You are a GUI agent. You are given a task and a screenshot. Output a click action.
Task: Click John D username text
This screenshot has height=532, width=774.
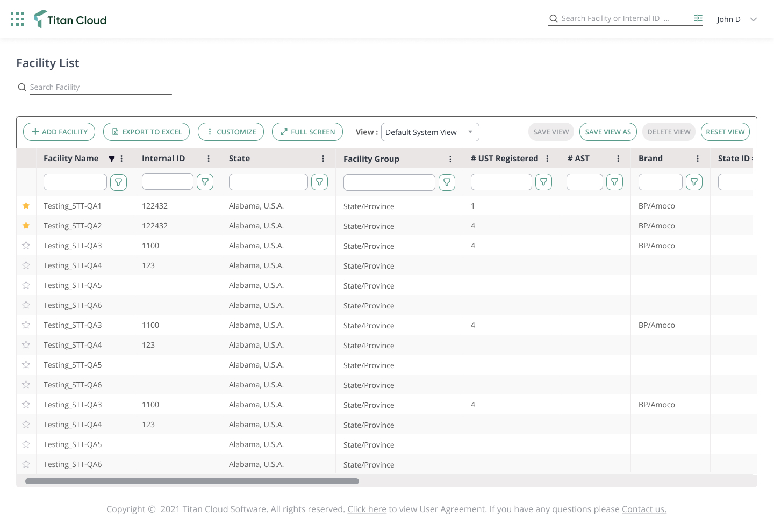pos(729,19)
